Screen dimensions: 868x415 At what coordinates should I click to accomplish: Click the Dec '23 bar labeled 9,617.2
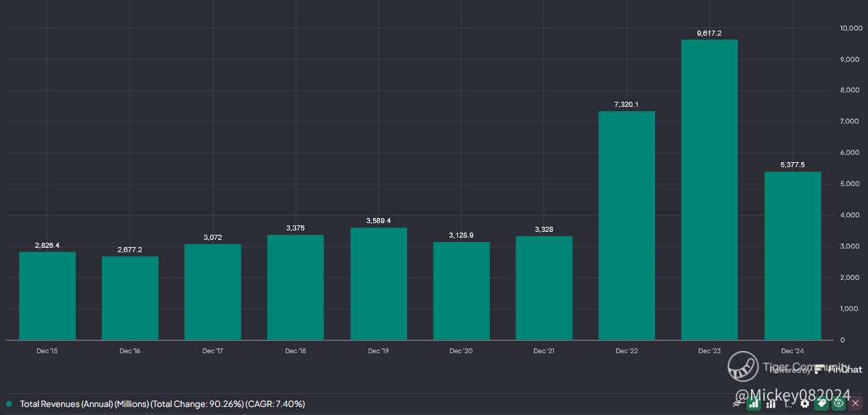point(709,189)
